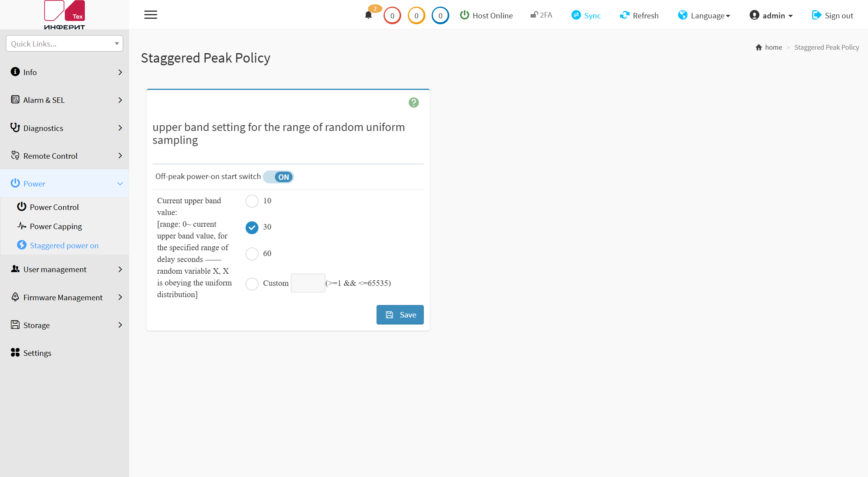Toggle the off-peak power-on start switch

tap(278, 177)
